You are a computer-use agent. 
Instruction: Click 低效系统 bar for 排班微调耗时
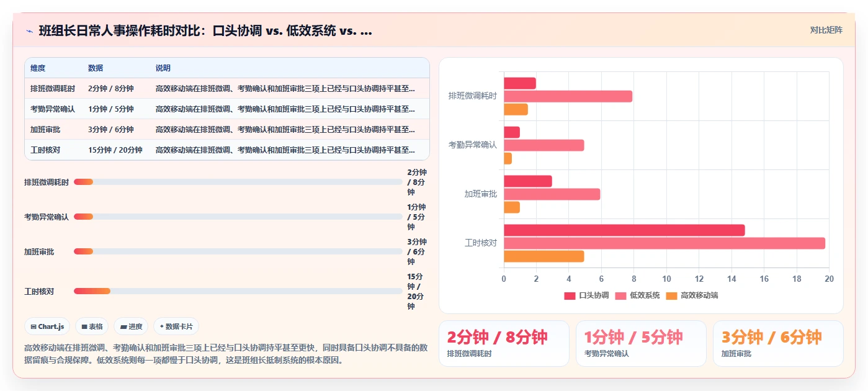click(568, 96)
